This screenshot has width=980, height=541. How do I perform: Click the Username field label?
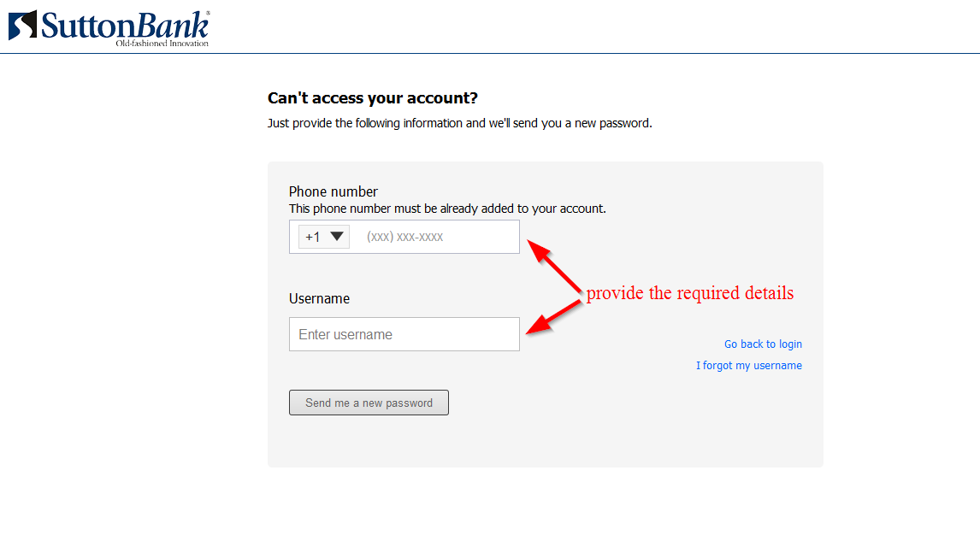tap(319, 298)
